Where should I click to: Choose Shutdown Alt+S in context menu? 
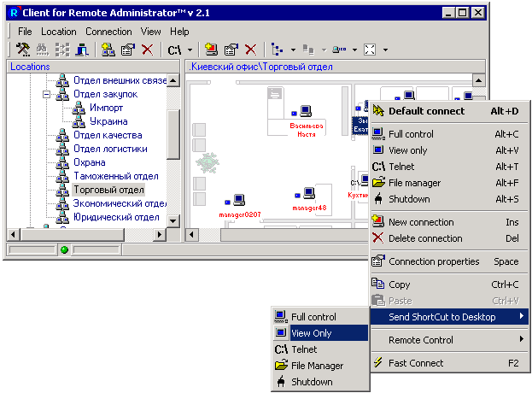point(449,199)
